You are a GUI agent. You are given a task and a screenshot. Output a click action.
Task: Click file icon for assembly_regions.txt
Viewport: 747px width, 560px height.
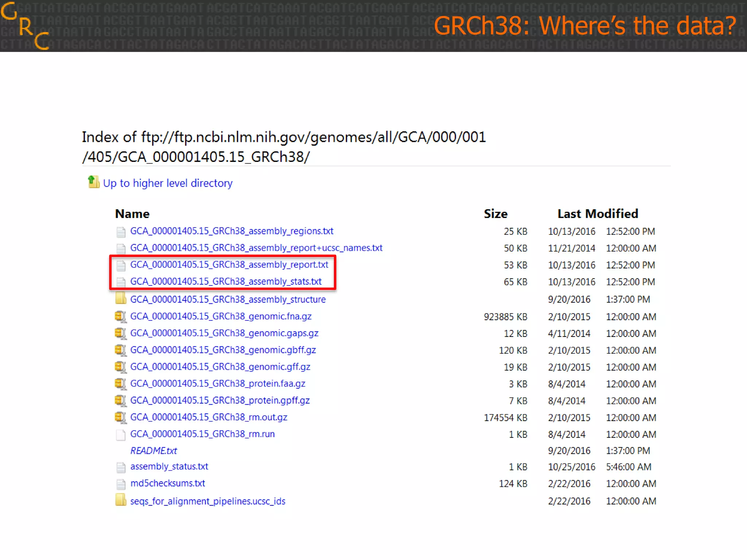coord(121,232)
